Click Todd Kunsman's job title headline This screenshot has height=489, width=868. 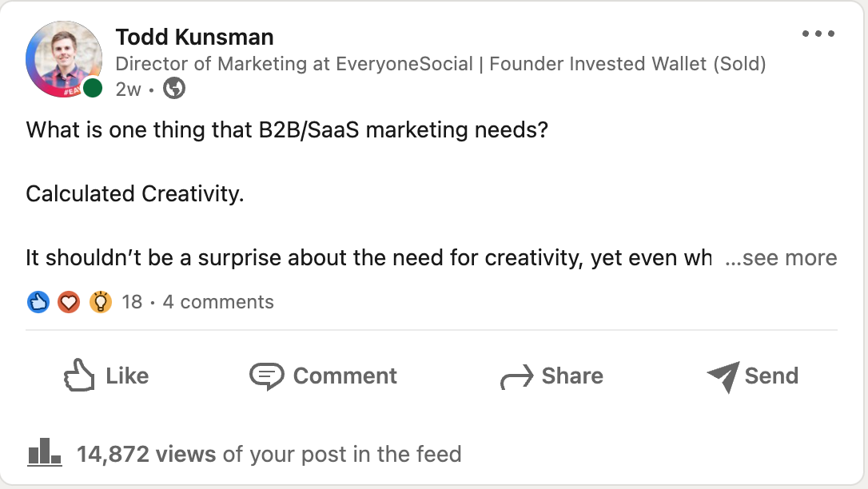coord(442,64)
